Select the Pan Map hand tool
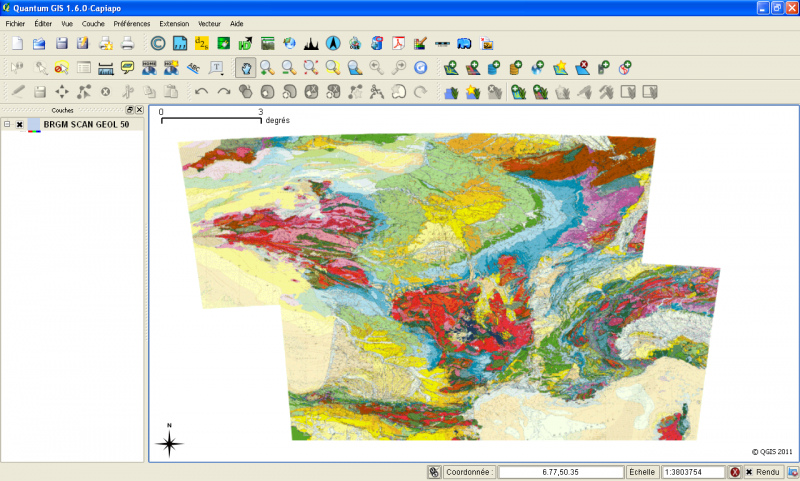Viewport: 800px width, 481px height. 245,68
